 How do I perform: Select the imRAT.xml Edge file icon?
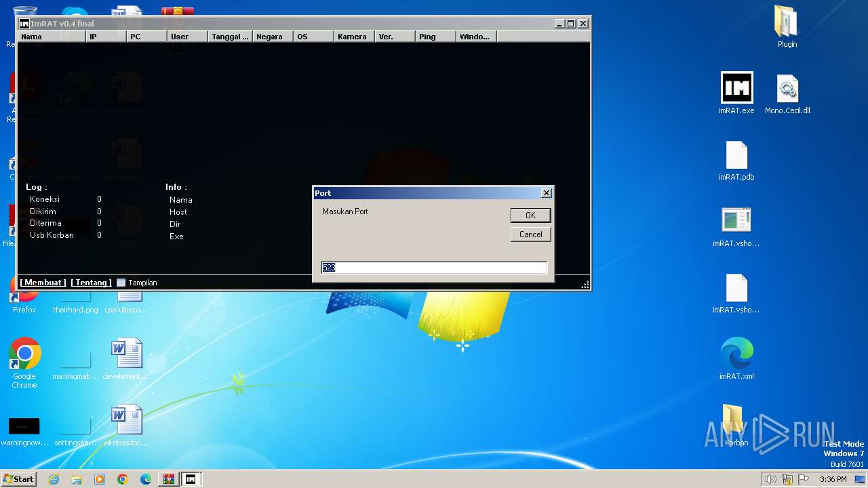coord(736,359)
